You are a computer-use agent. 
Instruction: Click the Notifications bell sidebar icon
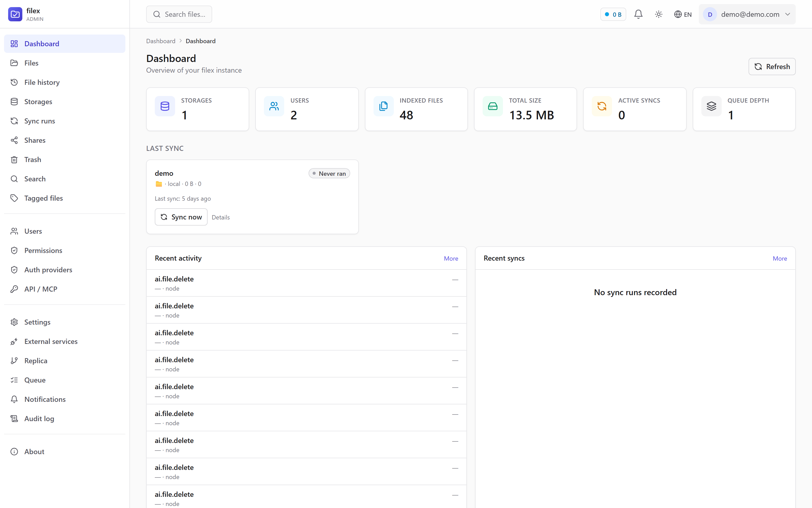14,399
